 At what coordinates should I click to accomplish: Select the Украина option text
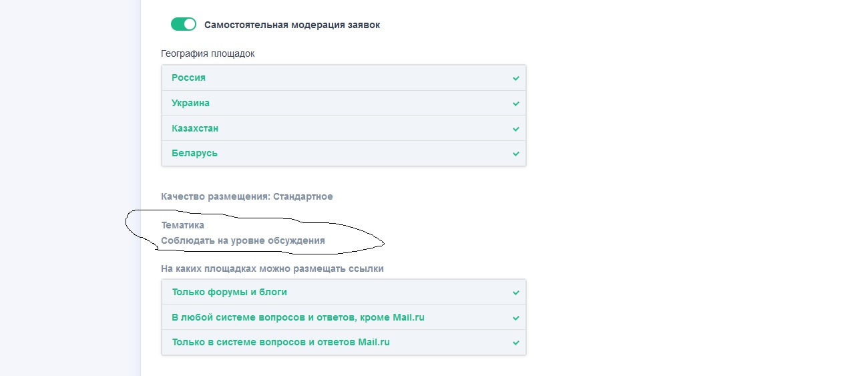[190, 103]
